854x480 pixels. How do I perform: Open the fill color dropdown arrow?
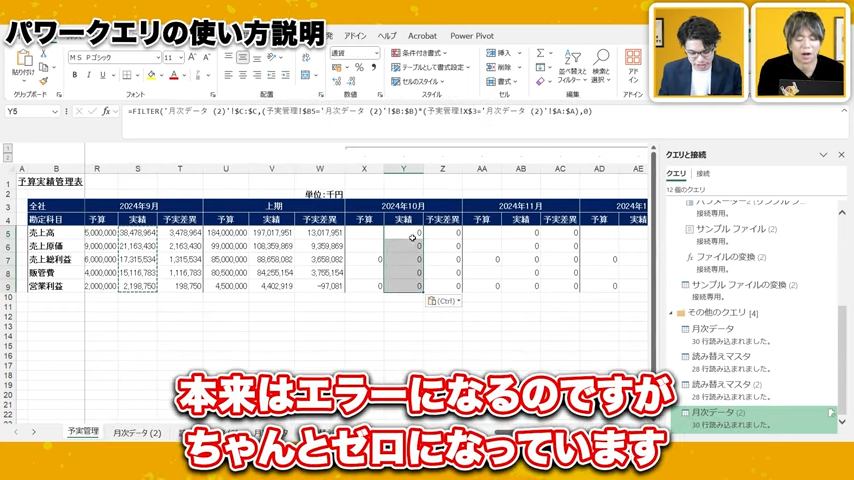click(x=161, y=75)
